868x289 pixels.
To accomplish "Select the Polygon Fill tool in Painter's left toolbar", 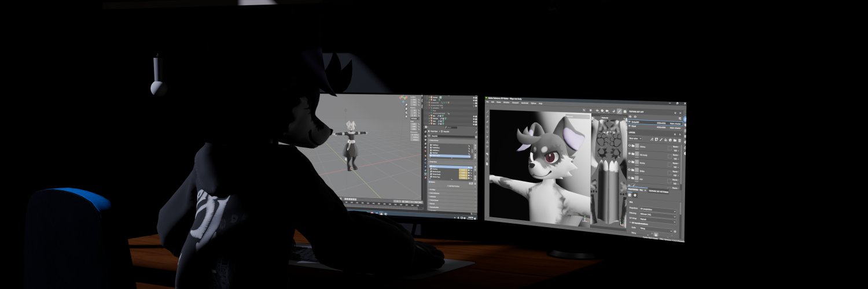I will [x=488, y=127].
